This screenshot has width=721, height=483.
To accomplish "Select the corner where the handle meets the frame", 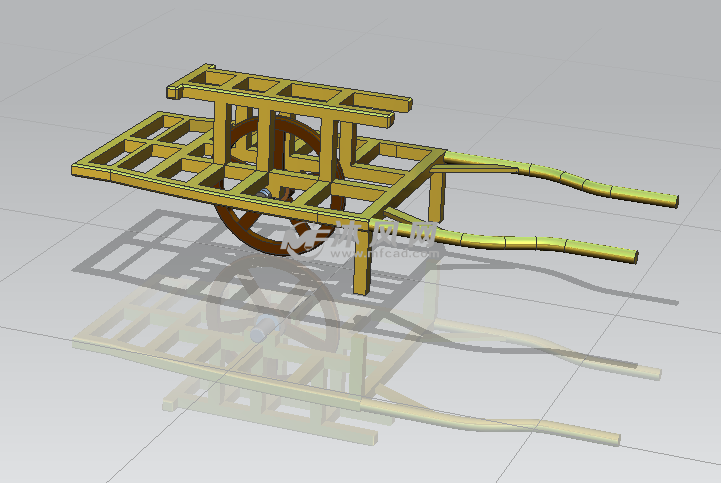I will point(438,158).
